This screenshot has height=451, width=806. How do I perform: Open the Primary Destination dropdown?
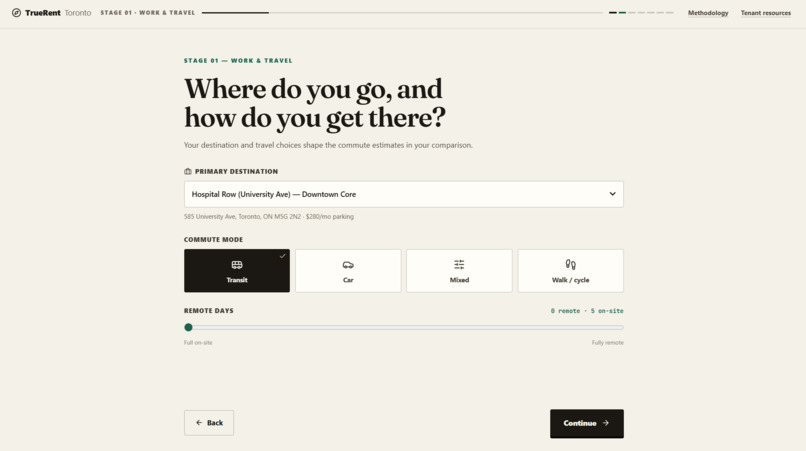[404, 194]
